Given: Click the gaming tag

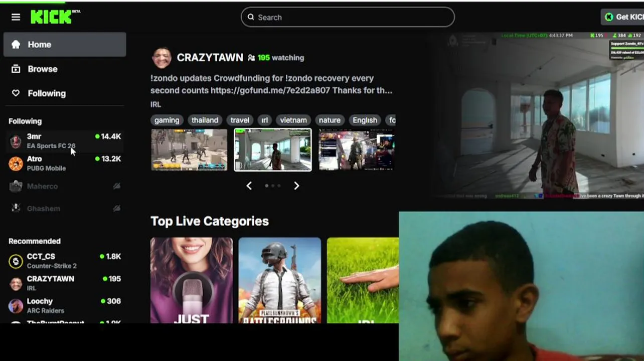Looking at the screenshot, I should pyautogui.click(x=167, y=120).
